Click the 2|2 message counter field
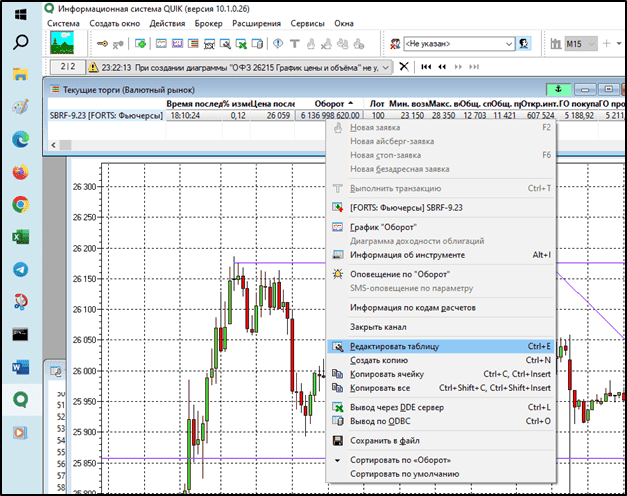 pyautogui.click(x=68, y=67)
